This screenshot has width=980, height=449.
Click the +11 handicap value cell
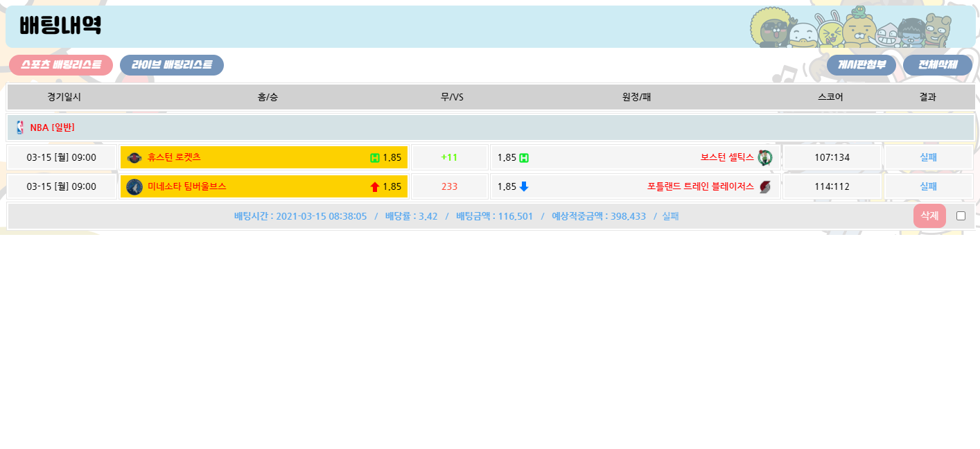point(449,157)
